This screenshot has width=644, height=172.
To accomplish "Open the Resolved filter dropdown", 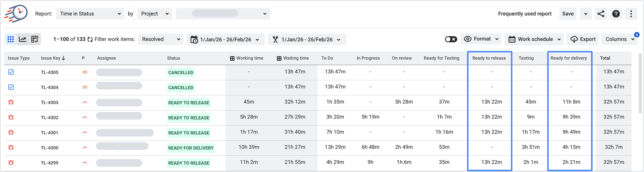I will pos(161,39).
